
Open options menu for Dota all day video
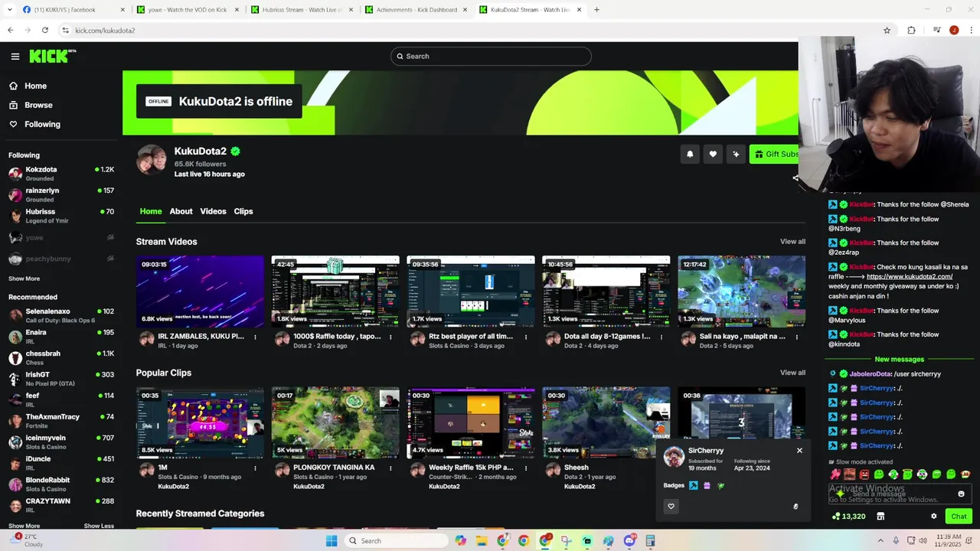coord(661,337)
